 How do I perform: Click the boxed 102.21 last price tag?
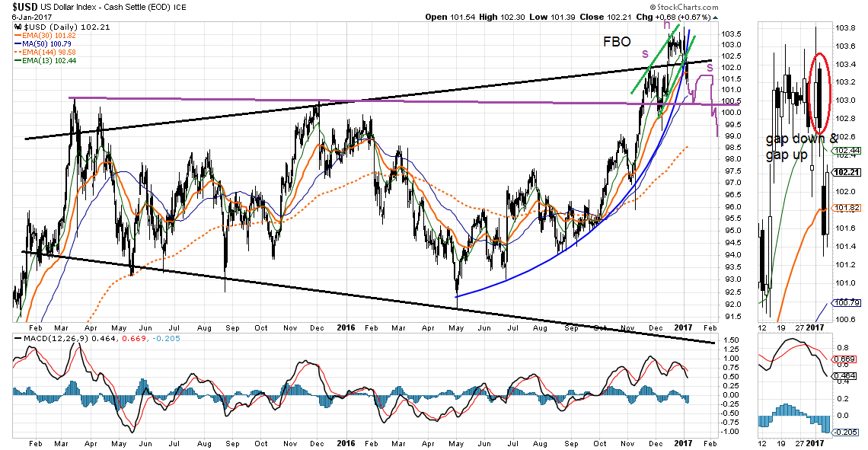click(847, 172)
